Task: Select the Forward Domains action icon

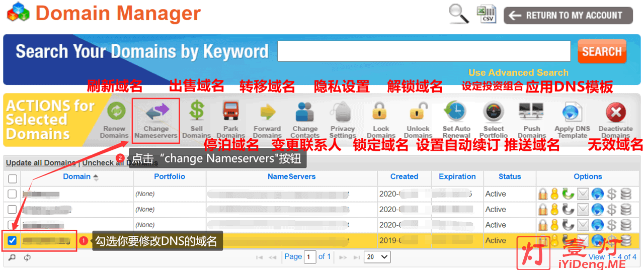Action: pyautogui.click(x=268, y=111)
